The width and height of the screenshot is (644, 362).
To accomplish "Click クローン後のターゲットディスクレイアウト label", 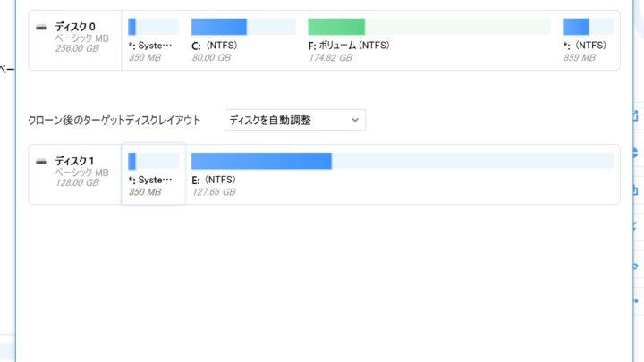I will 114,121.
